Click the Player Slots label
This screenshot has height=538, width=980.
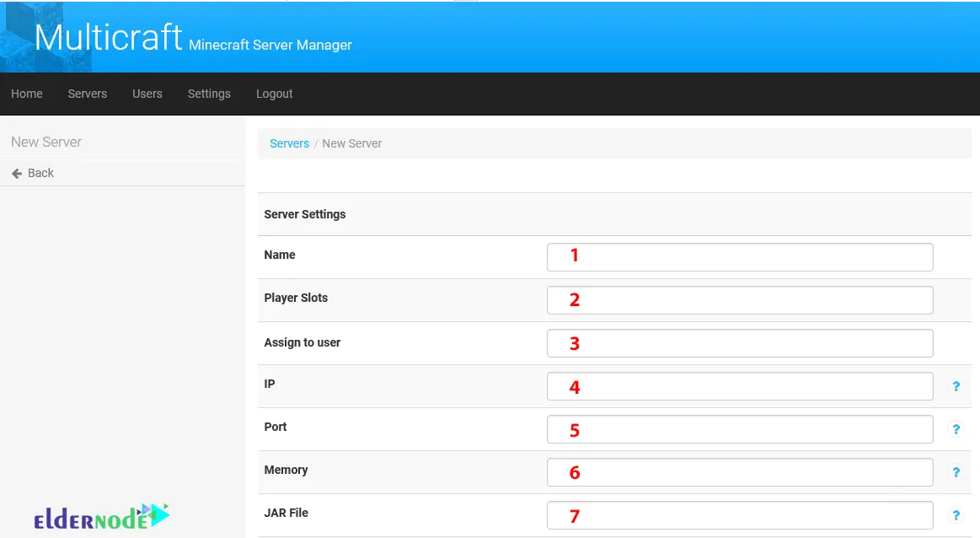coord(296,298)
